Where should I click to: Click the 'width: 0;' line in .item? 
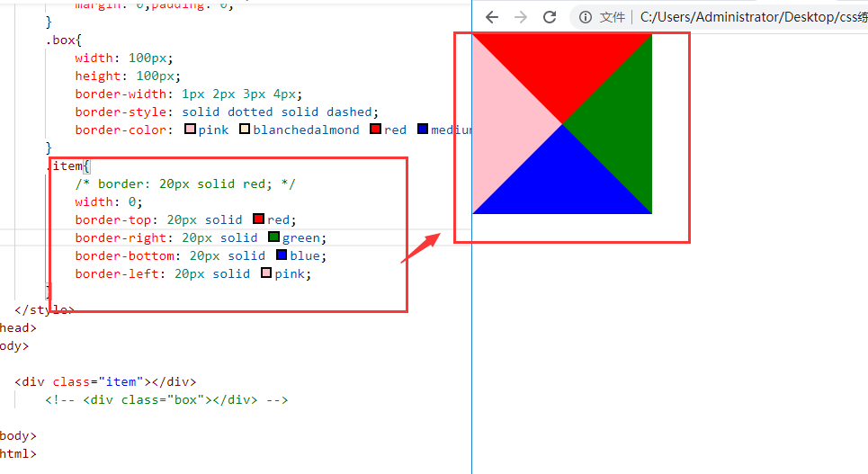click(x=109, y=201)
